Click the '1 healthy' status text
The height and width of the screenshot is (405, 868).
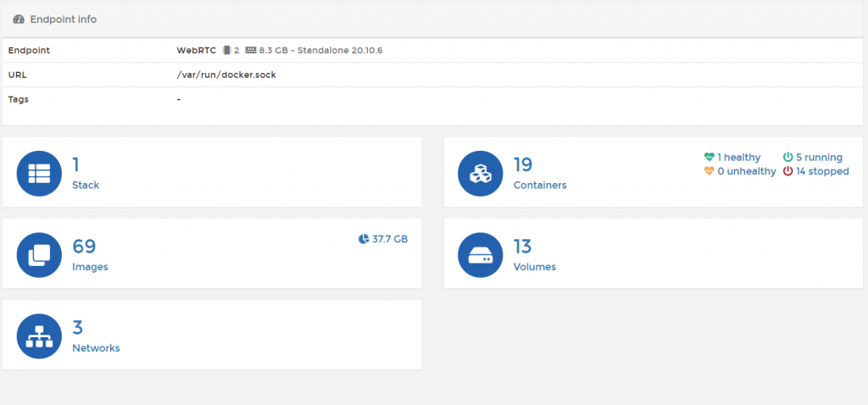pos(739,158)
